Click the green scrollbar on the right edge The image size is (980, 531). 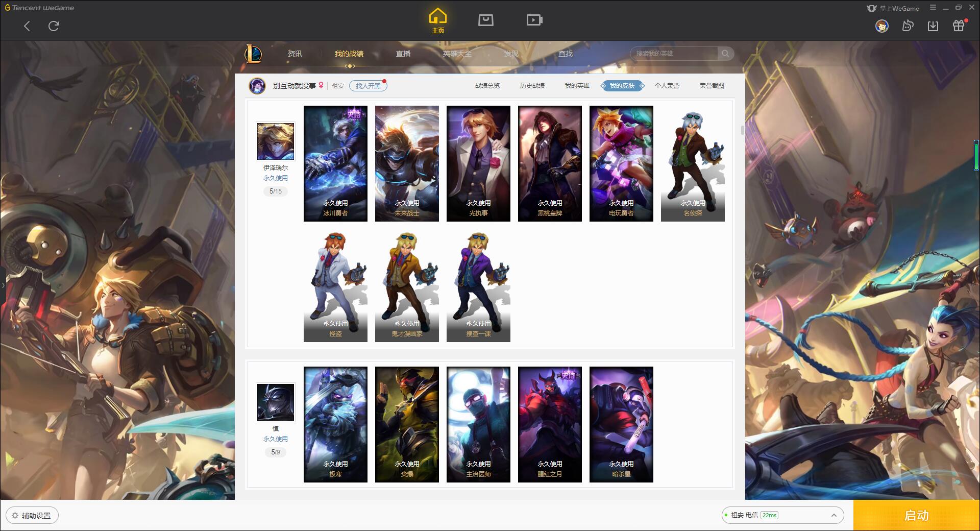[x=976, y=155]
